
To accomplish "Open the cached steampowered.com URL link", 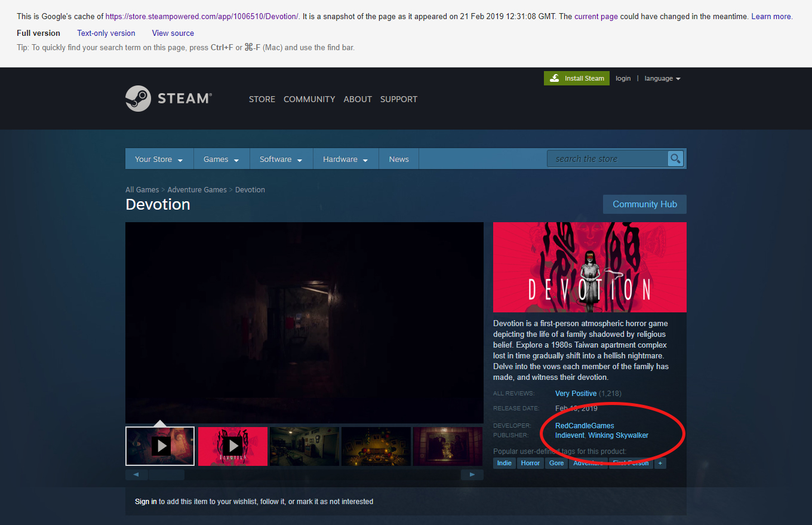I will click(x=202, y=17).
